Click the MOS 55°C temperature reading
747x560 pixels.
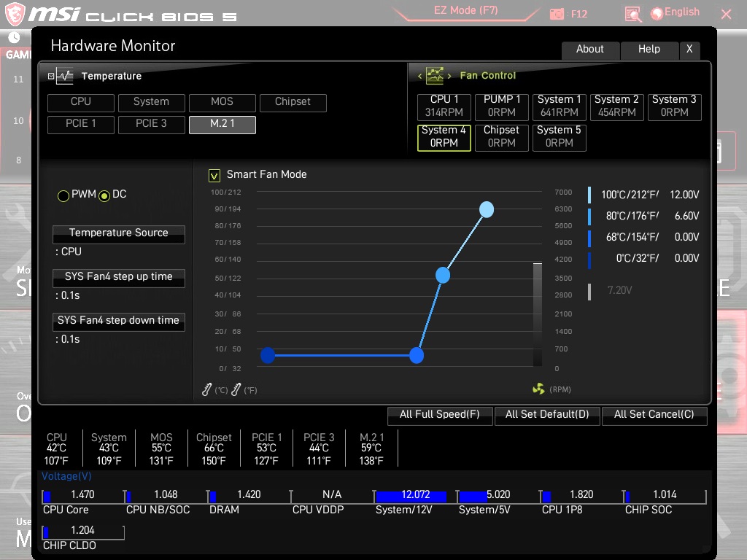(161, 448)
